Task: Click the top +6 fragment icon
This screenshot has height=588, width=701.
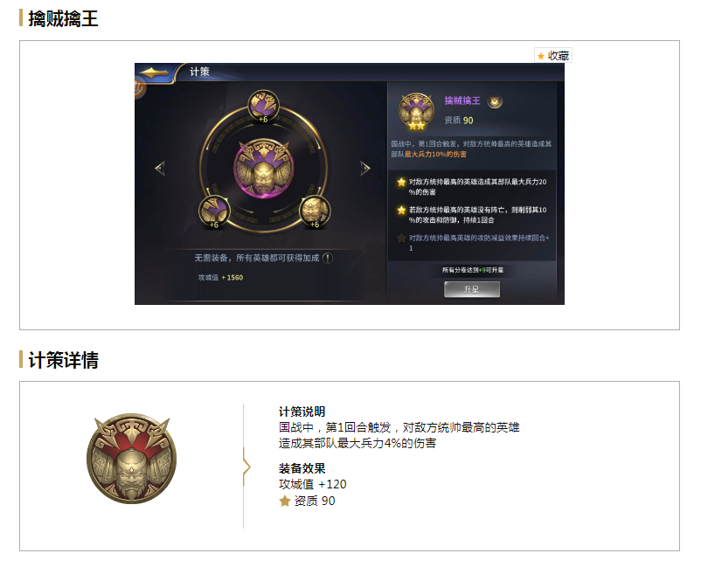Action: click(x=264, y=107)
